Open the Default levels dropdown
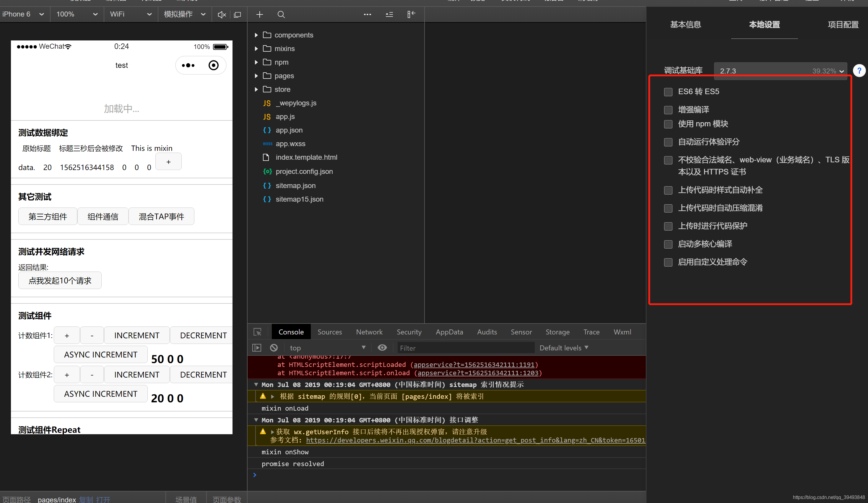This screenshot has height=503, width=868. coord(564,348)
